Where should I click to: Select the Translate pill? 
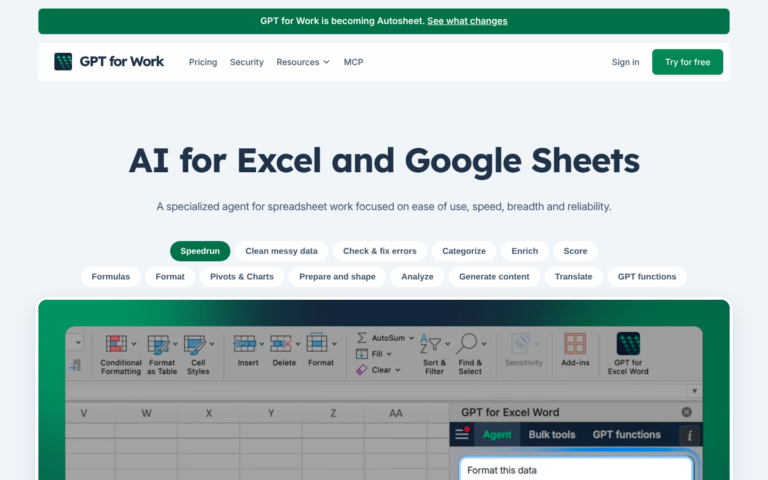tap(574, 276)
